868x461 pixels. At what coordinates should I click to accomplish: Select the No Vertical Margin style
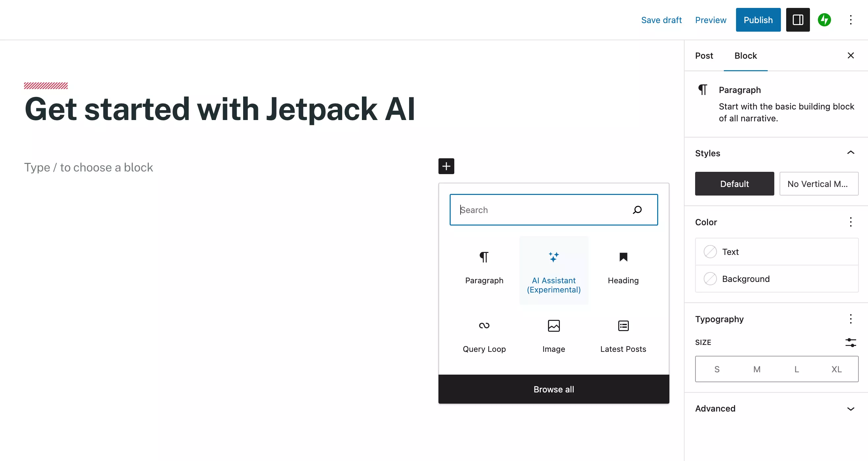819,184
